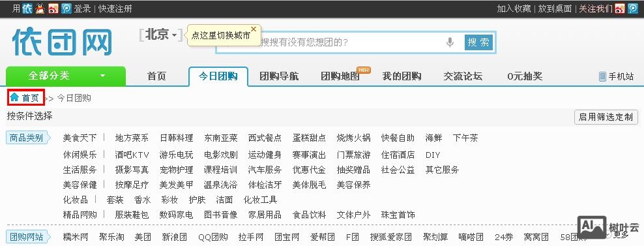This screenshot has height=246, width=644.
Task: Open the 团购地图 tab
Action: (340, 76)
